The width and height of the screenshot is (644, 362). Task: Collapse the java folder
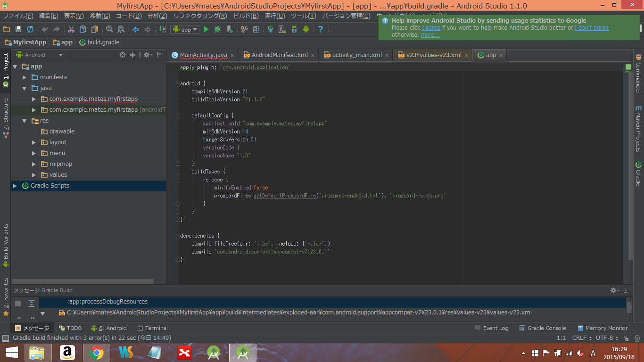(25, 88)
